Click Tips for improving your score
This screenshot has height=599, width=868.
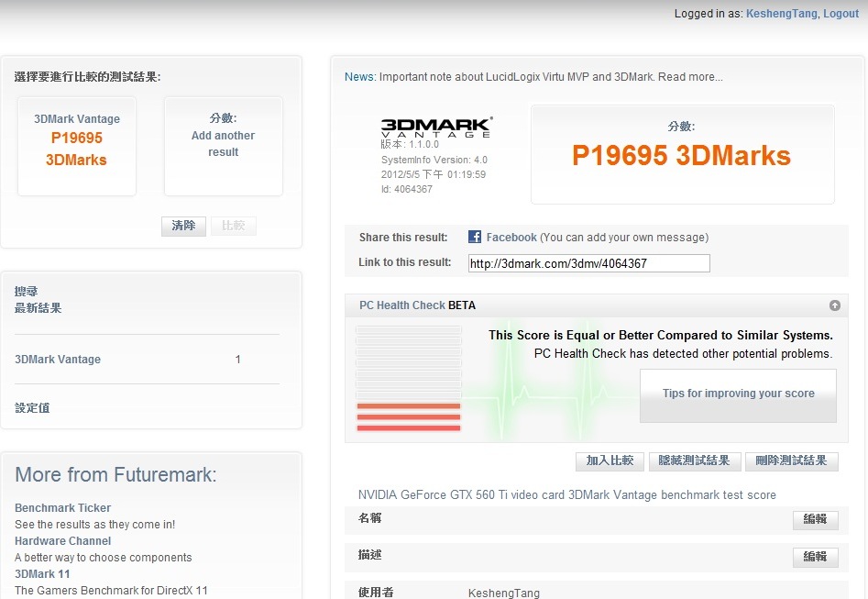738,394
